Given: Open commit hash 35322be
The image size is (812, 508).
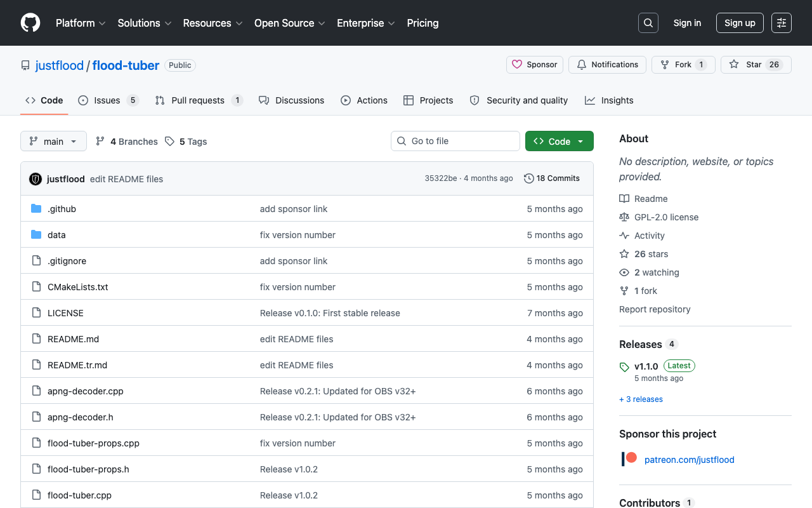Looking at the screenshot, I should [441, 178].
